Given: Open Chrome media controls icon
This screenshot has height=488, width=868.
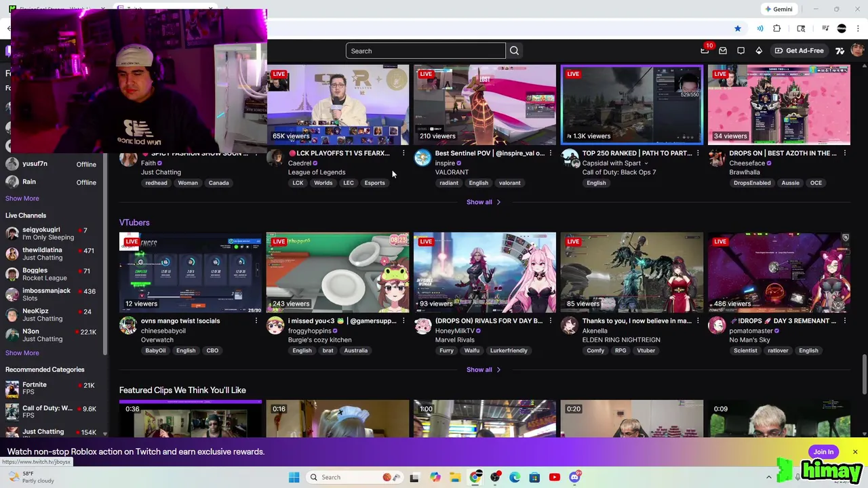Looking at the screenshot, I should [825, 28].
